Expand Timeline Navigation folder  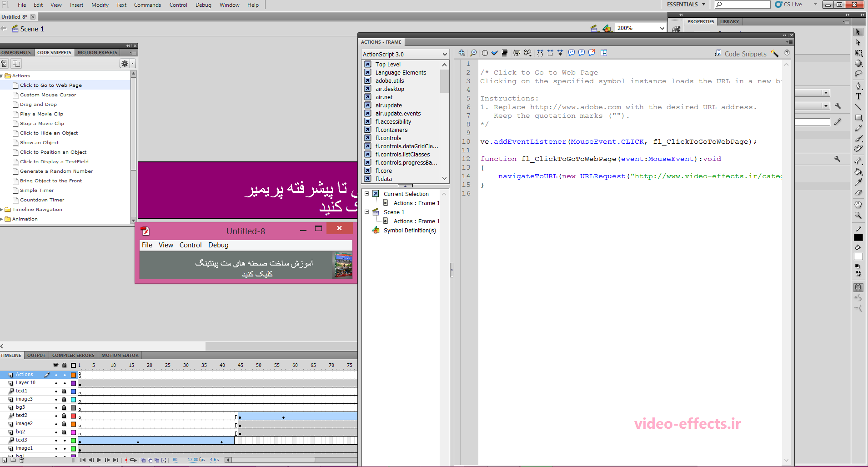coord(2,210)
